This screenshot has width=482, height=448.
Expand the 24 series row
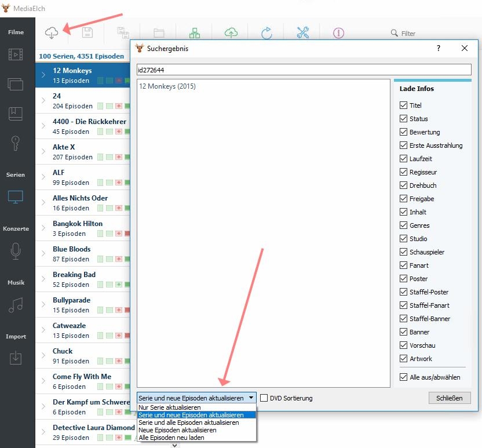click(x=43, y=100)
